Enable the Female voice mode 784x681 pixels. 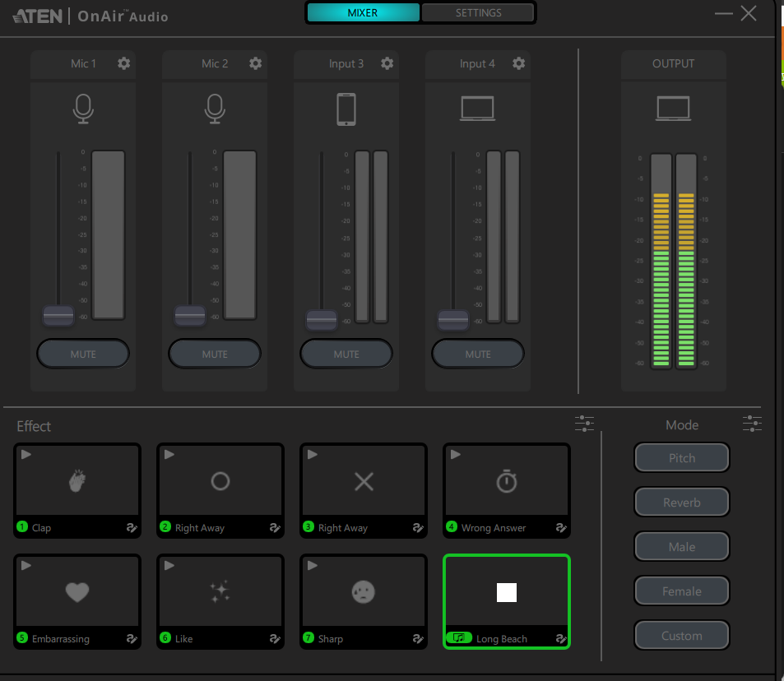pos(681,591)
